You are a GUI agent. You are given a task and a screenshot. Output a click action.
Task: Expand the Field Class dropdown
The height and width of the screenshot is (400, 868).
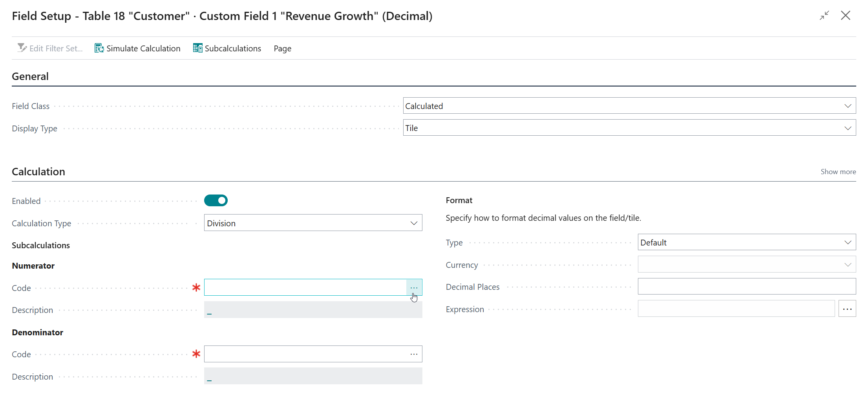848,106
